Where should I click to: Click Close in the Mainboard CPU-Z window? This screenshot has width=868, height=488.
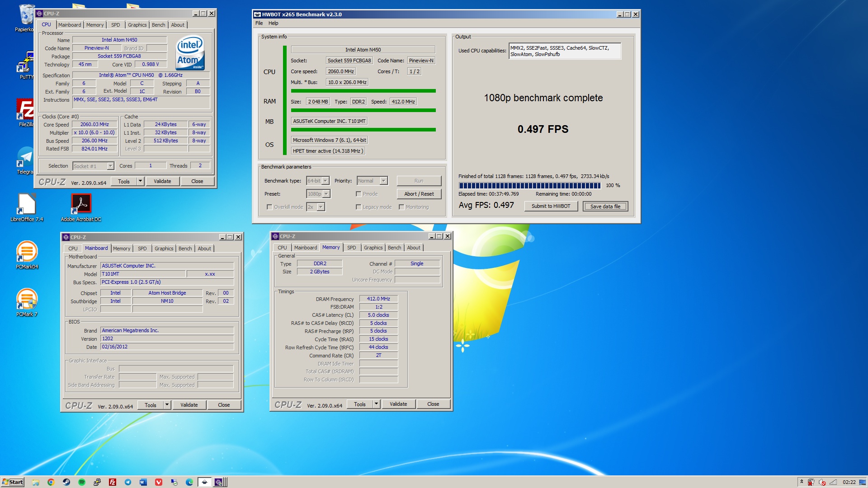click(224, 405)
